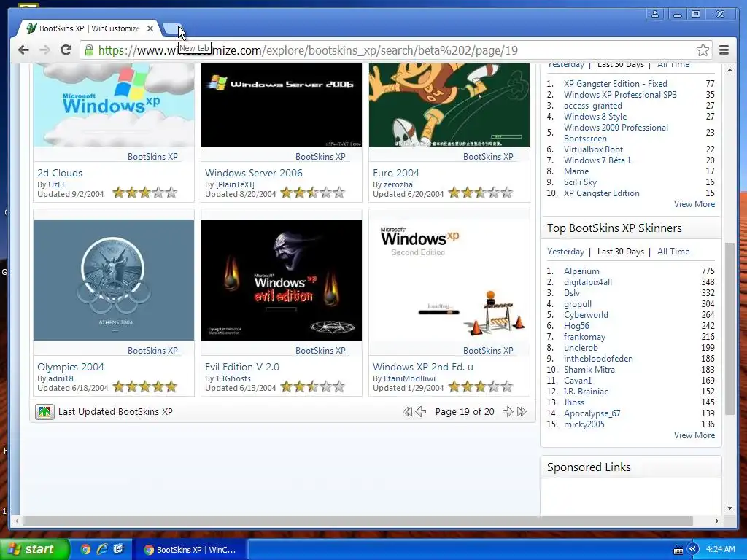Click the green padlock security icon
This screenshot has width=747, height=560.
click(89, 50)
